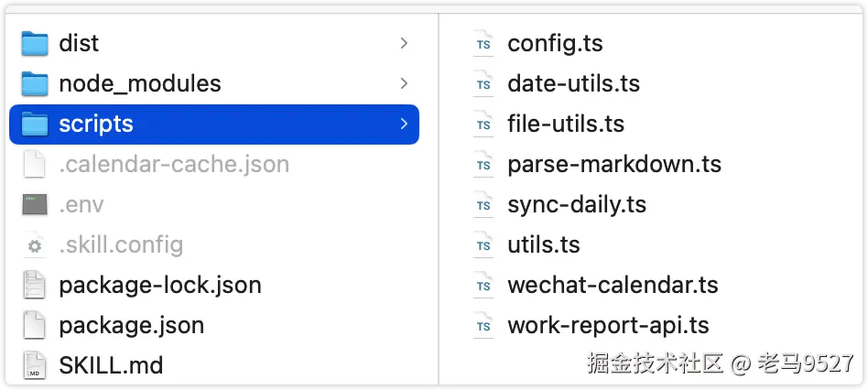Click the package-lock.json file icon
Screen dimensions: 868x390
point(35,285)
